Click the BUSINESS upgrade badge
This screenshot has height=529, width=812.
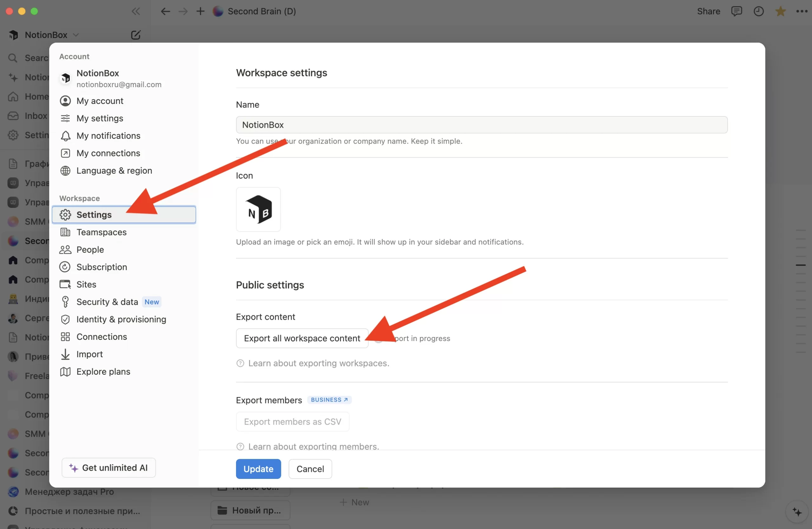[329, 399]
